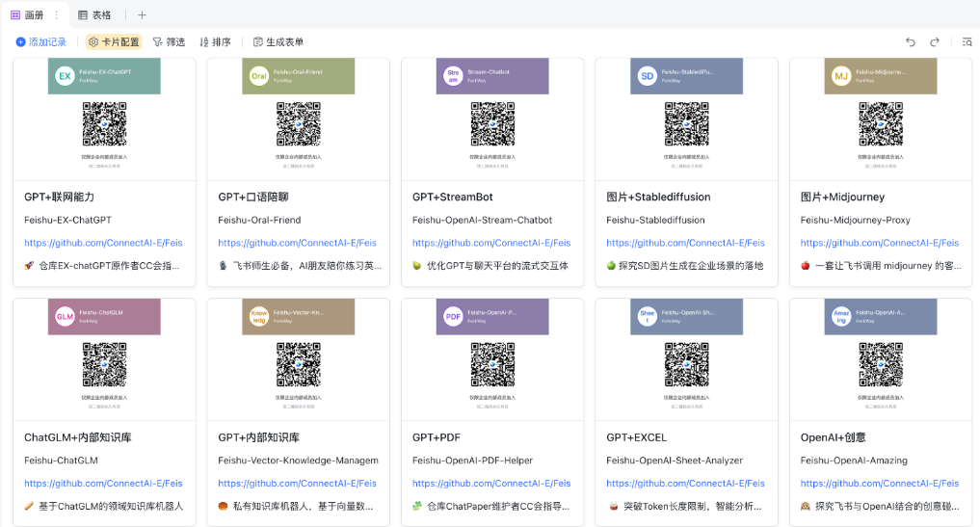The width and height of the screenshot is (980, 527).
Task: Open the GitHub link under Feishu-OpenAI-Stream-Chatbot
Action: pyautogui.click(x=491, y=243)
